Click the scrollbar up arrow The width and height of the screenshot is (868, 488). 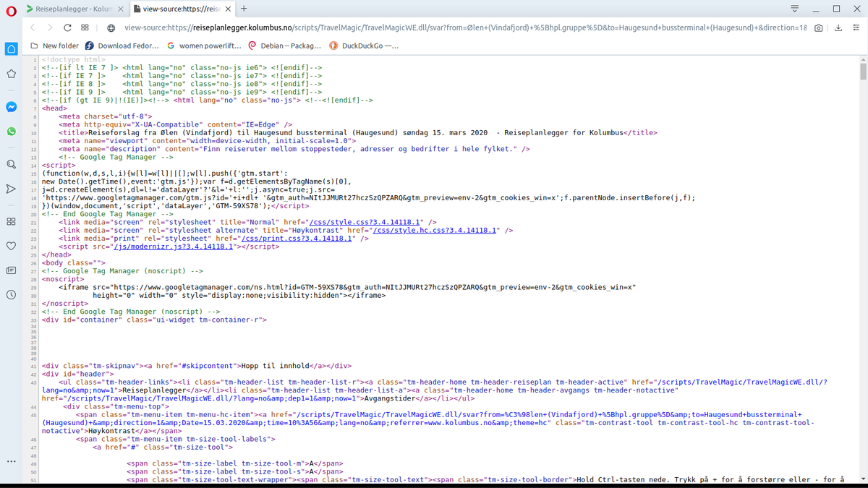coord(863,59)
